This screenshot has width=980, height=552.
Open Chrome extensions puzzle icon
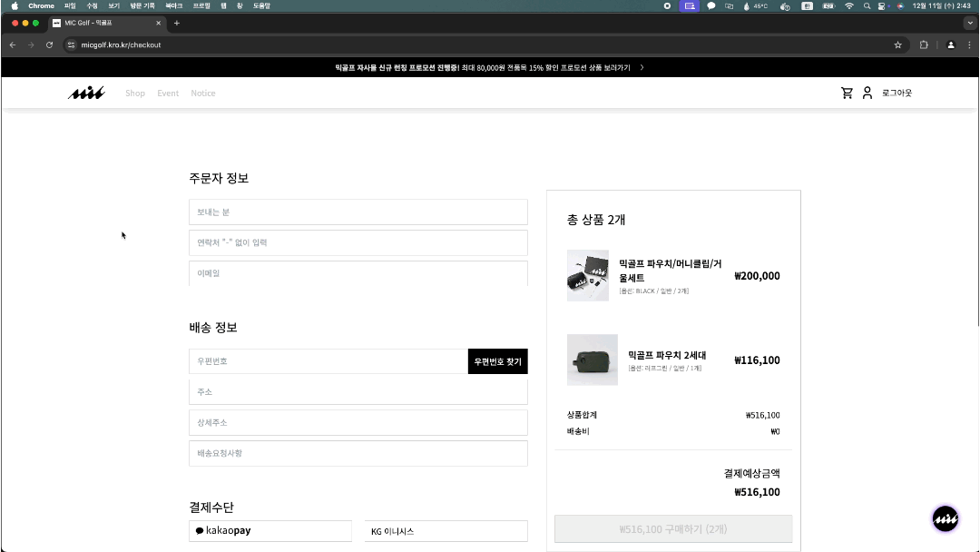pos(924,44)
